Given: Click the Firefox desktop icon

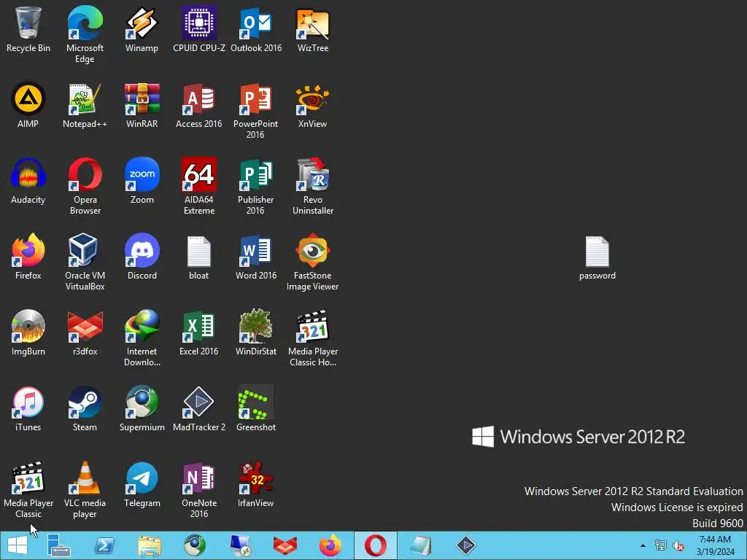Looking at the screenshot, I should click(28, 257).
